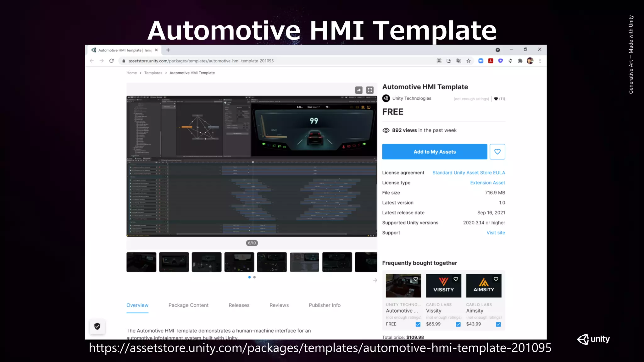Select the fourth gallery thumbnail
This screenshot has height=362, width=644.
click(x=239, y=262)
